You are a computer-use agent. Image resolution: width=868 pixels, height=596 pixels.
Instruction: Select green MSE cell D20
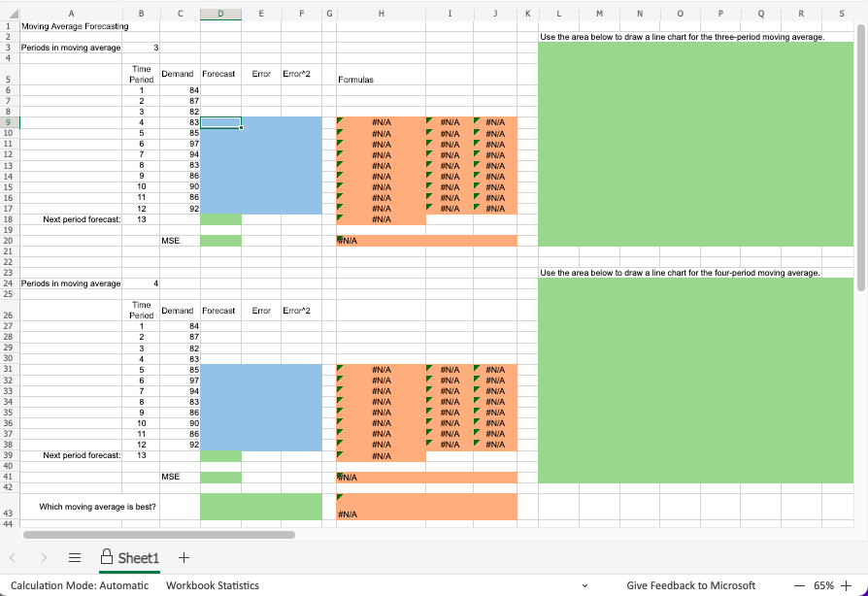[220, 241]
